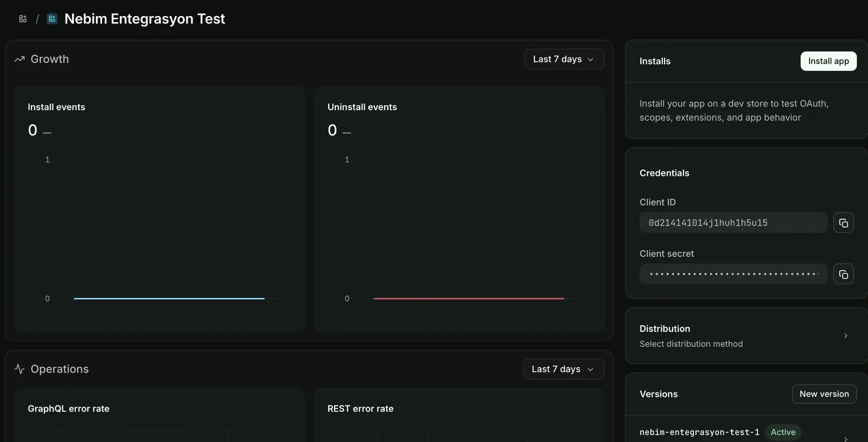
Task: Open the apps grid icon in breadcrumb
Action: click(23, 19)
